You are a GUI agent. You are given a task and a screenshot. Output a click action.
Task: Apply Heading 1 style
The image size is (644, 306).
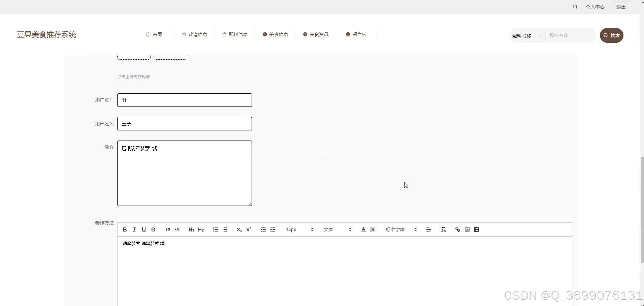(191, 229)
